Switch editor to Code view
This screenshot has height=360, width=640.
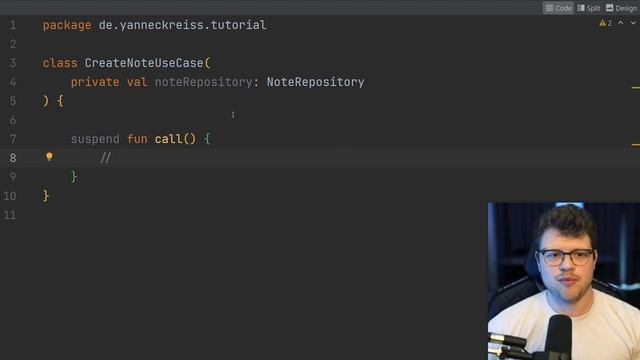[558, 8]
